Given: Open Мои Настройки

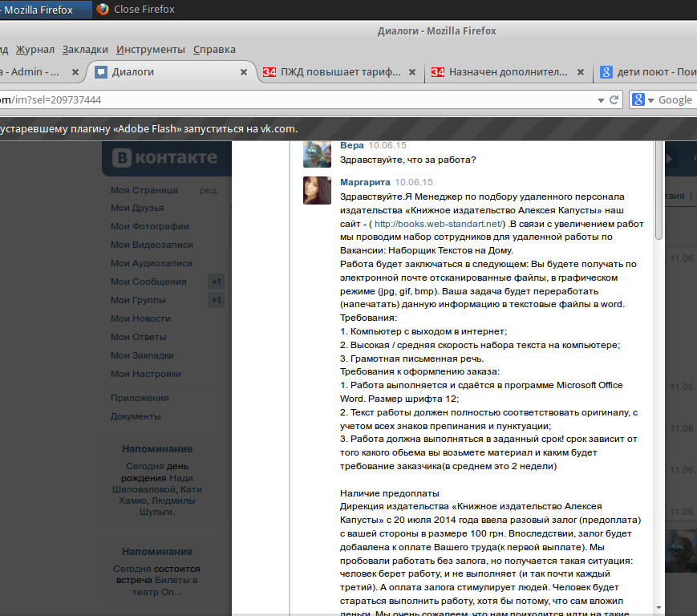Looking at the screenshot, I should pyautogui.click(x=146, y=375).
